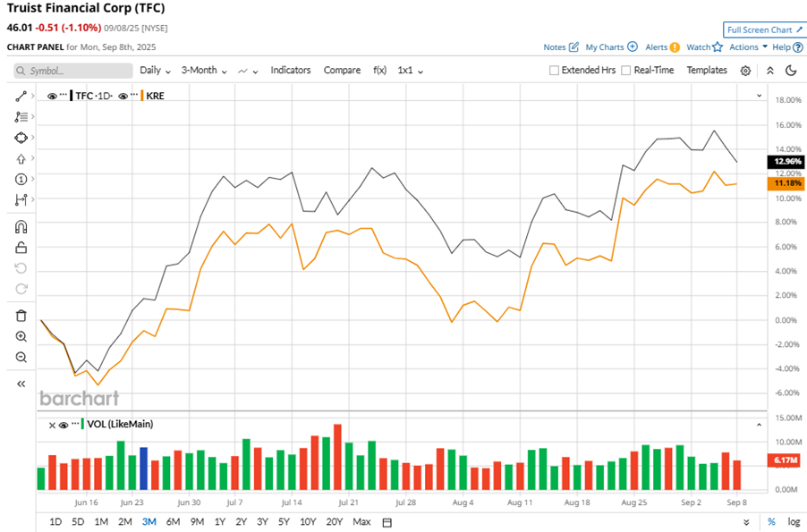Hide the TFC price series
The width and height of the screenshot is (807, 532).
pyautogui.click(x=52, y=97)
